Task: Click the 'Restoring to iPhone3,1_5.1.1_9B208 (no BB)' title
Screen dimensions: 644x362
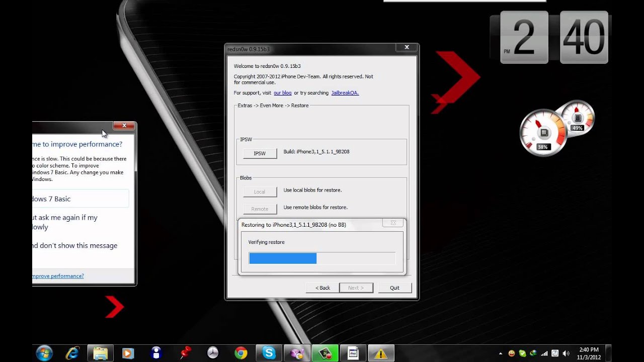Action: click(294, 225)
